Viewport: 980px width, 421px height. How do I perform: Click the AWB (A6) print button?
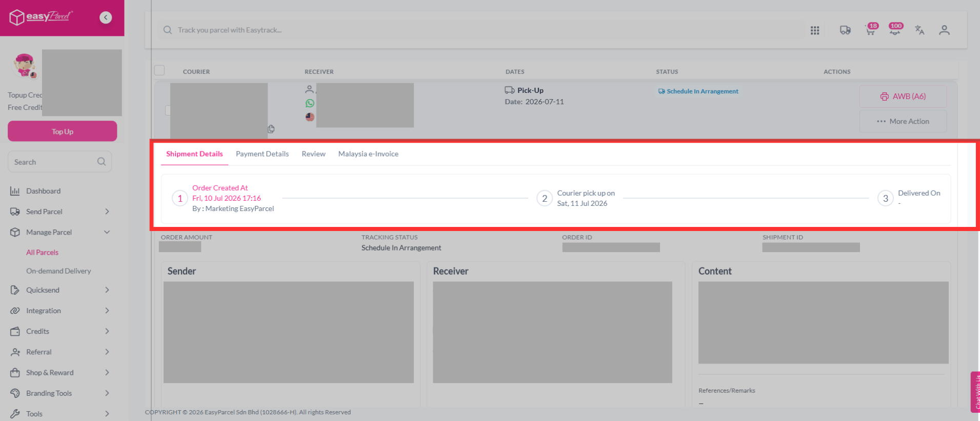click(903, 97)
